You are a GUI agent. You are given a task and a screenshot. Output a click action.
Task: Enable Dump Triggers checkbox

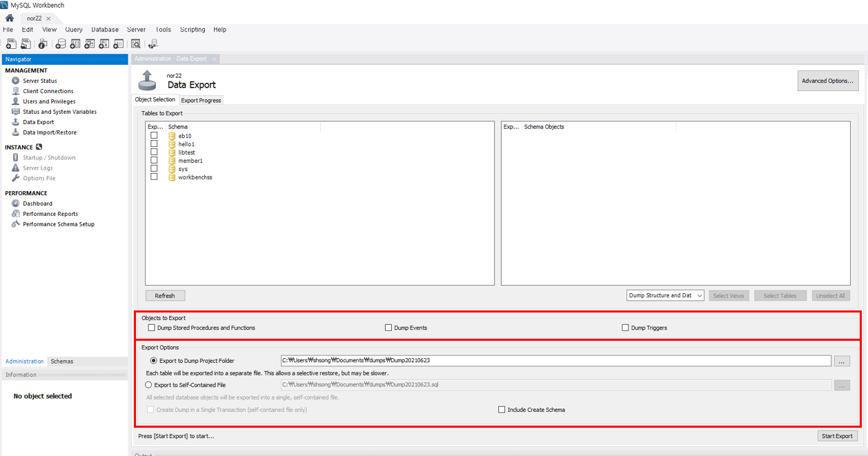(626, 328)
